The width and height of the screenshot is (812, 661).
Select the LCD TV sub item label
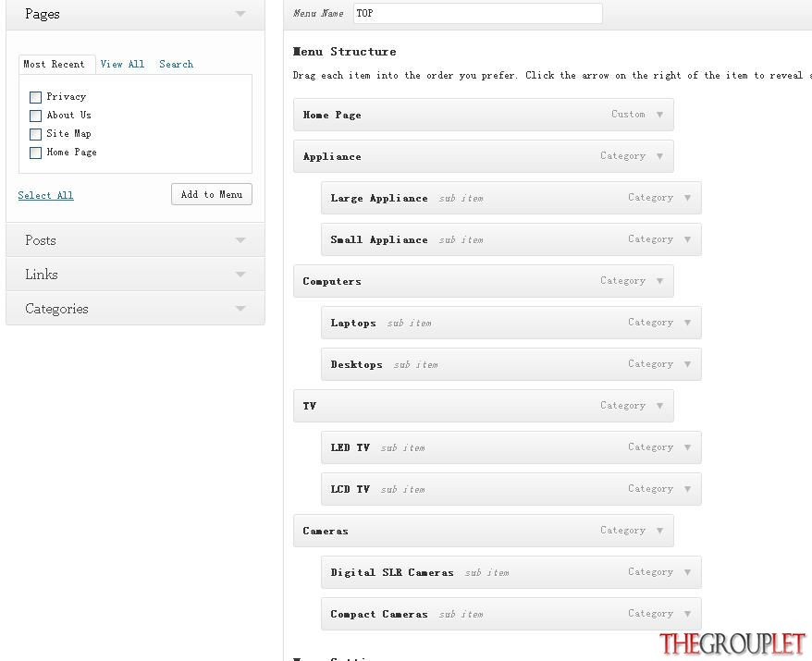coord(351,489)
